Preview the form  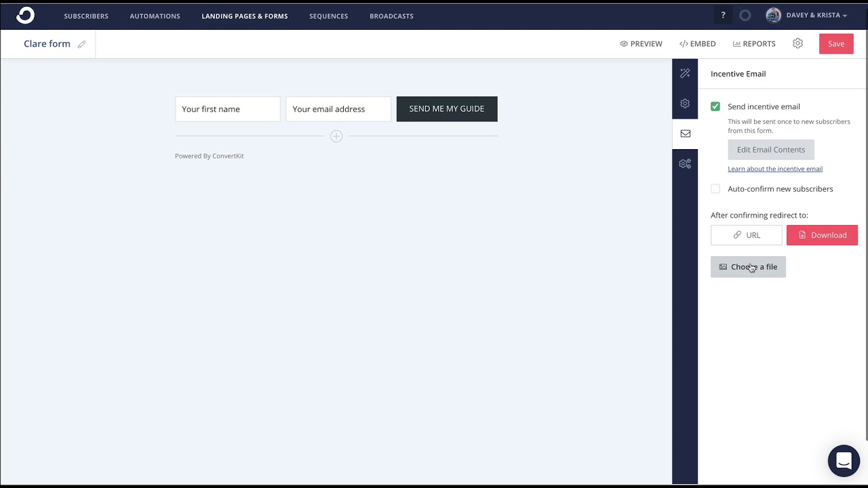pos(641,43)
